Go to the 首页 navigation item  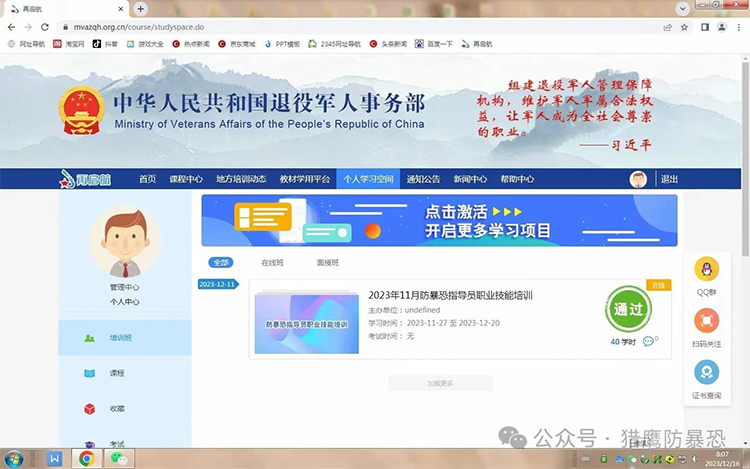pos(148,179)
